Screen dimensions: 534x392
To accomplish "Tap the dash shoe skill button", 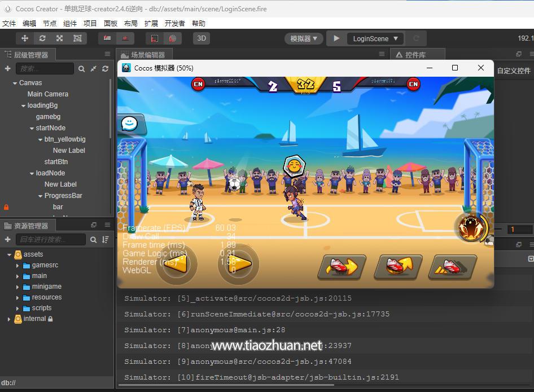I will (453, 267).
